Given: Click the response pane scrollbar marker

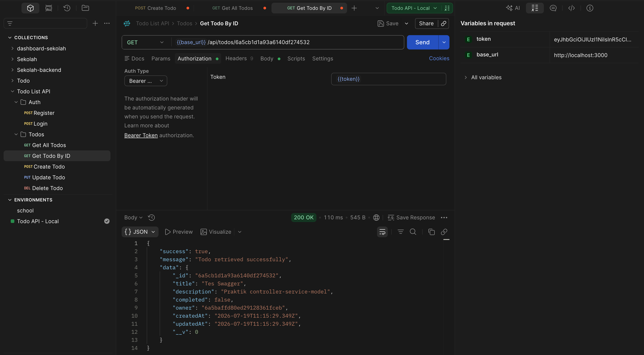Looking at the screenshot, I should 446,240.
